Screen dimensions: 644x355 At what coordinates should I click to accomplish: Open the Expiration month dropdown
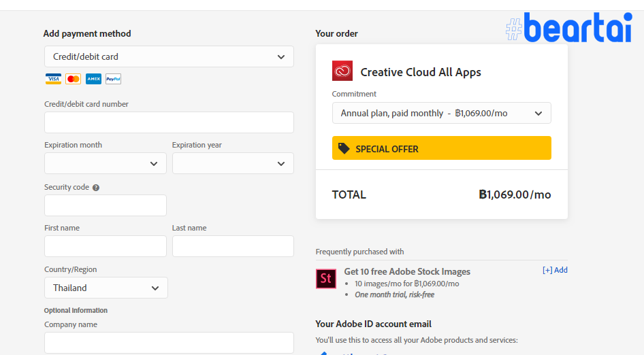pos(105,163)
